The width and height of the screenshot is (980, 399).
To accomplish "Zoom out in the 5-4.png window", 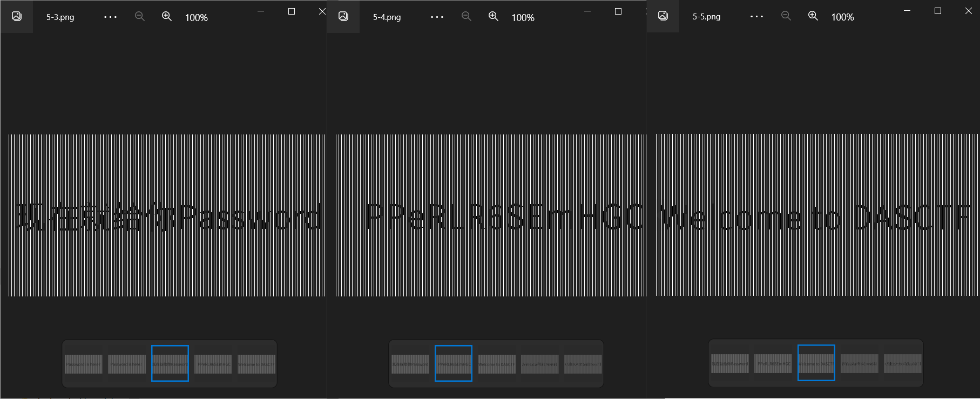I will click(x=467, y=17).
